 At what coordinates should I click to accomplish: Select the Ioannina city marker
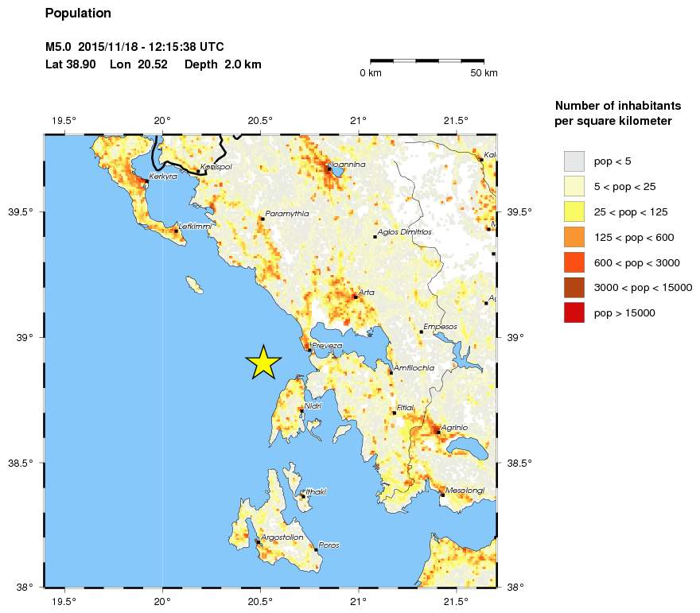329,169
